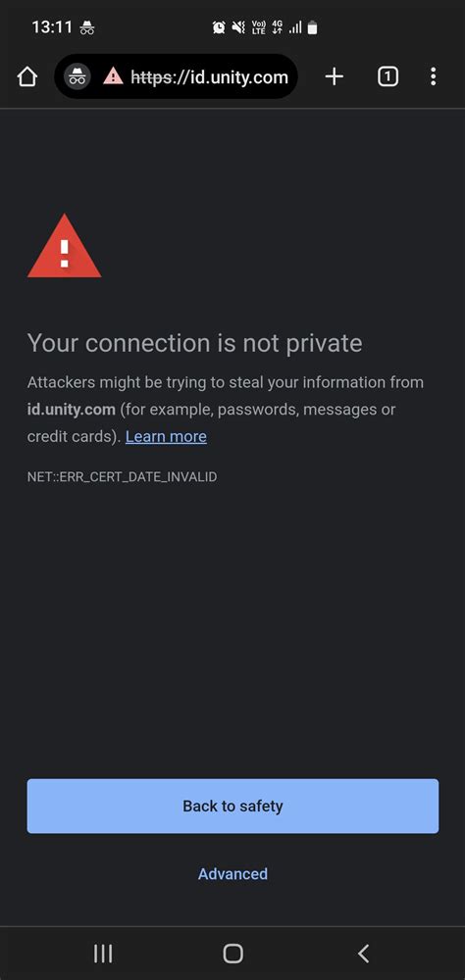Tap the incognito badge in address bar
465x980 pixels.
coord(77,76)
